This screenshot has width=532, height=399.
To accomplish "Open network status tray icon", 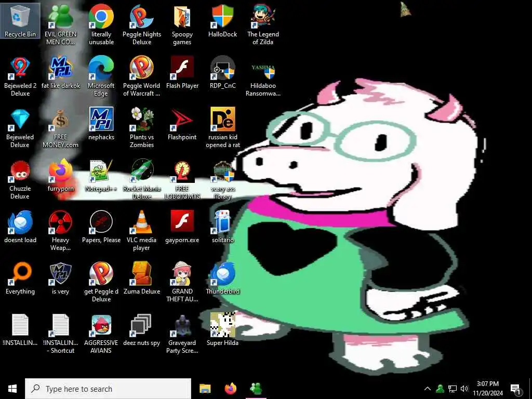I will pyautogui.click(x=453, y=389).
